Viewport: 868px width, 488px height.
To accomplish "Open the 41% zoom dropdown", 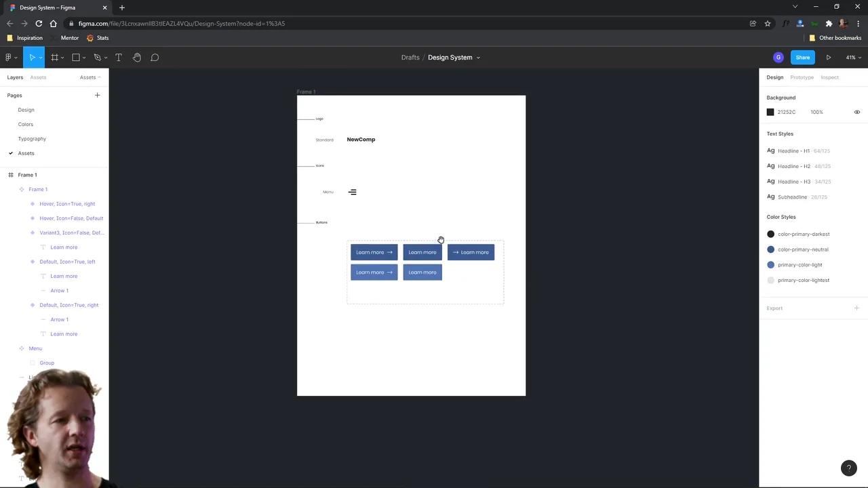I will click(852, 57).
